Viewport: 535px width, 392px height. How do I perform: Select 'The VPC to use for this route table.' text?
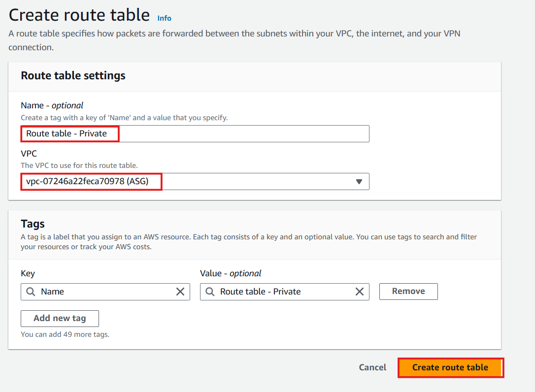point(79,165)
